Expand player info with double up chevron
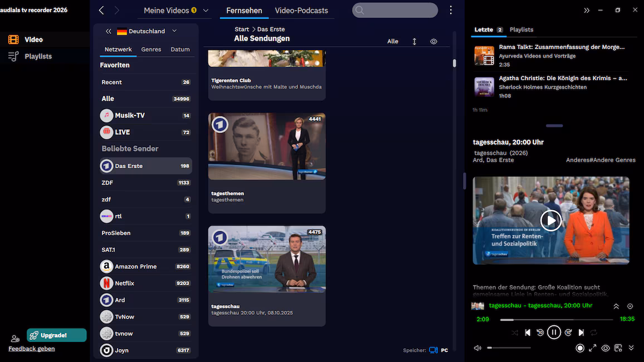 click(616, 306)
